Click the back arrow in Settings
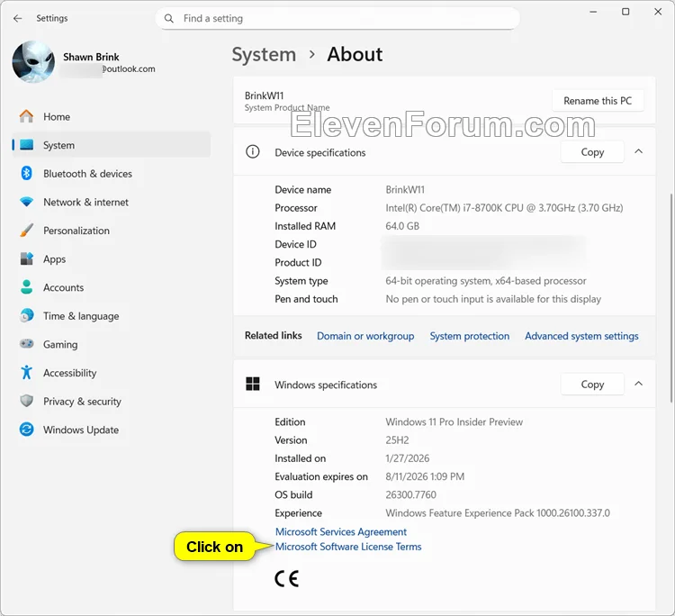Screen dimensions: 675x616 (x=18, y=19)
